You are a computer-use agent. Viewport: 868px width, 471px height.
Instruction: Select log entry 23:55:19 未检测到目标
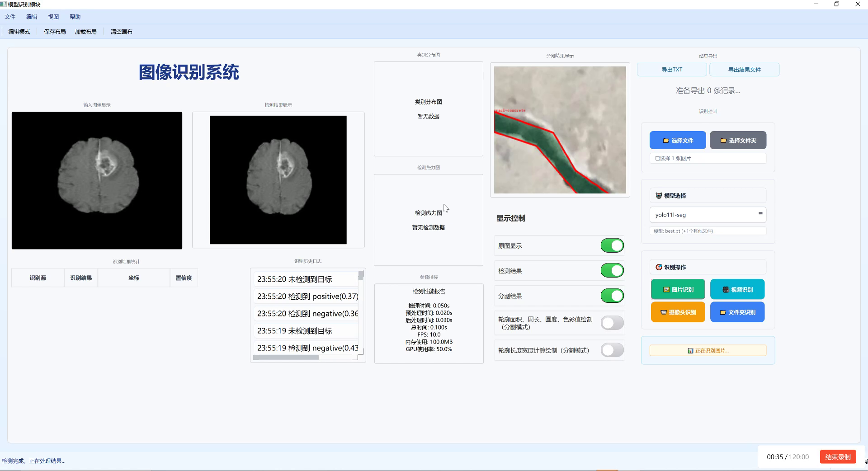pos(306,331)
